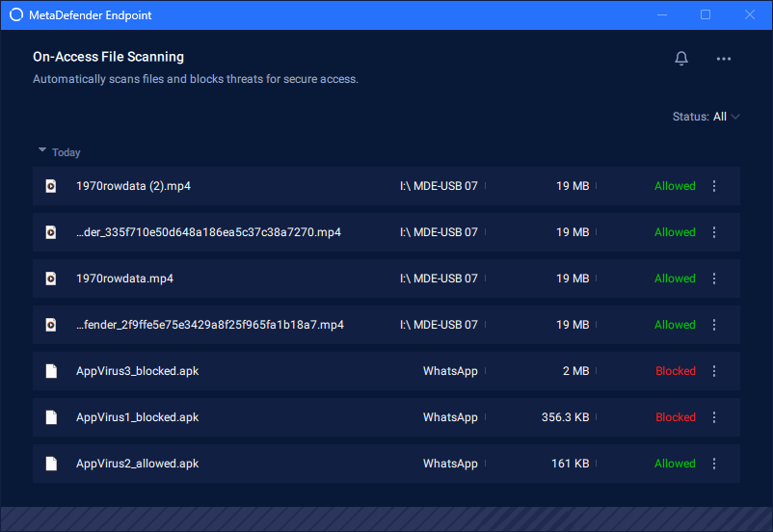
Task: Select file name ...der_335f710e50d648a186ea5c37c38a7270.mp4
Action: (208, 232)
